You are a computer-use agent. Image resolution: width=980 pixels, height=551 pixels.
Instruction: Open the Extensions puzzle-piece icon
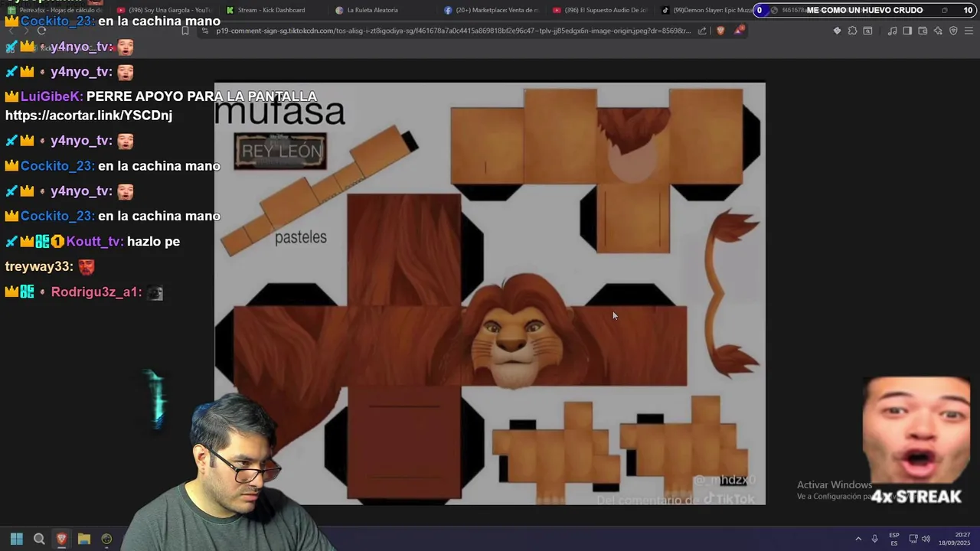(x=852, y=31)
